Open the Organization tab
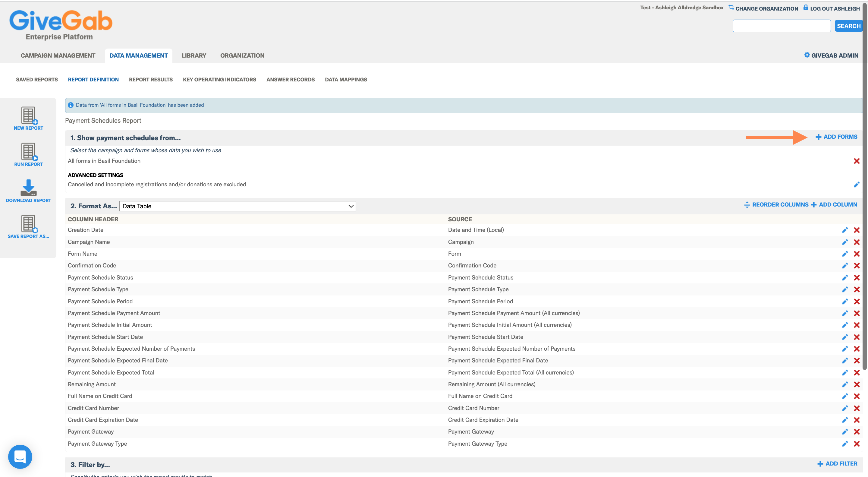This screenshot has height=477, width=868. pyautogui.click(x=242, y=55)
